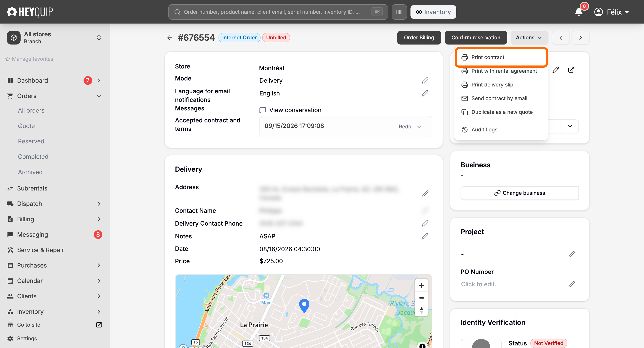Go to previous order arrow

pos(561,37)
